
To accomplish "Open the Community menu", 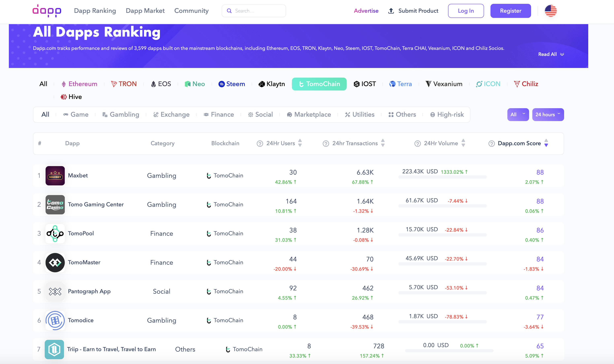I will pos(191,11).
